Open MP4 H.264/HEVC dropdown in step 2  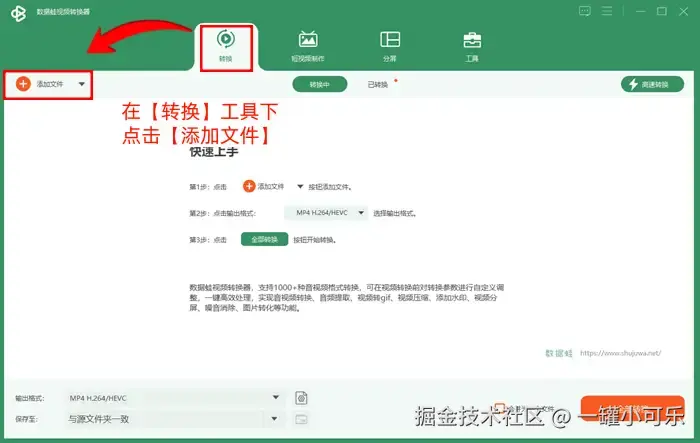click(x=326, y=213)
